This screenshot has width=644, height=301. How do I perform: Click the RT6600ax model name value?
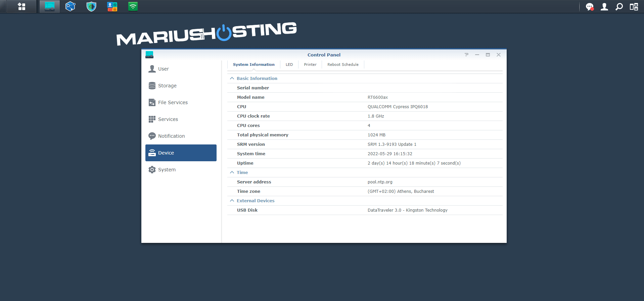[378, 97]
